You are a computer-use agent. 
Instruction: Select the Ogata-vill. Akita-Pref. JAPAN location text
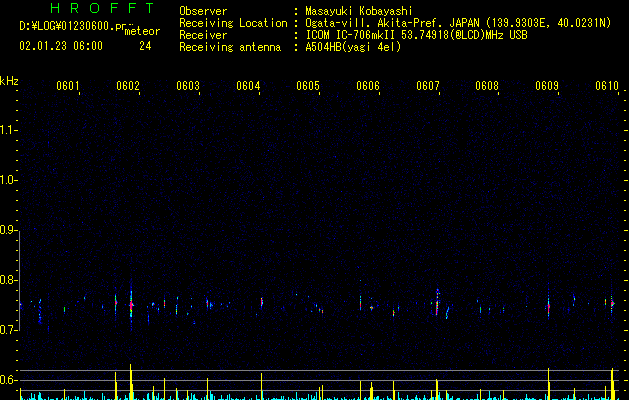point(458,23)
